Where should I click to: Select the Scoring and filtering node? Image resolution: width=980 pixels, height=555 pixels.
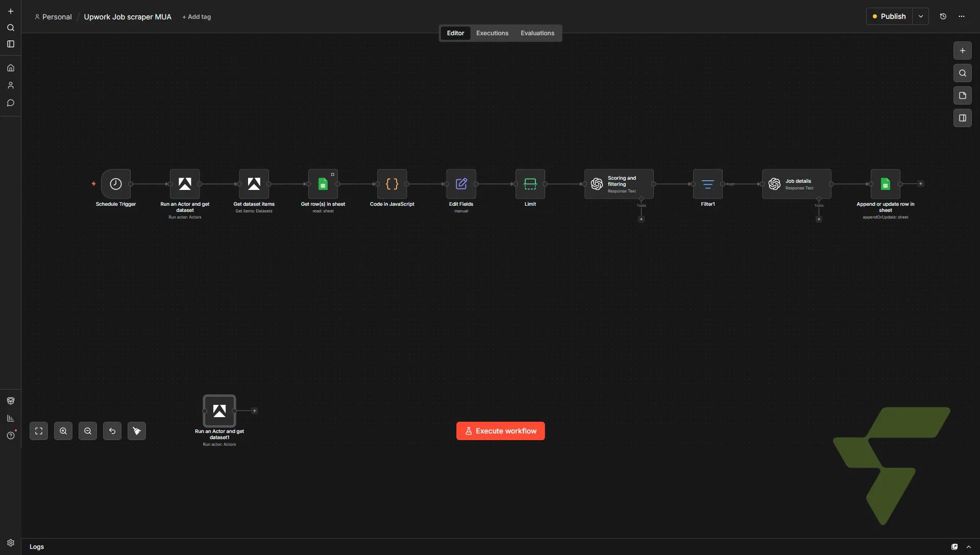[619, 184]
